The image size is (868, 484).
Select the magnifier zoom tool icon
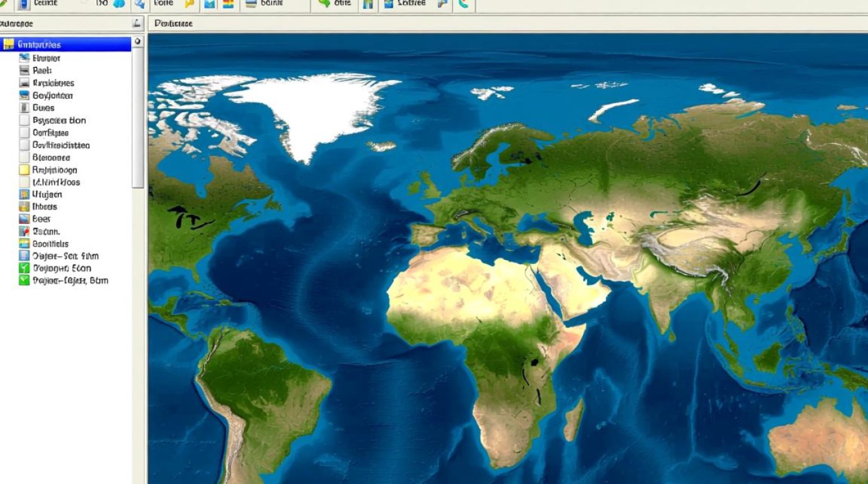coord(139,5)
